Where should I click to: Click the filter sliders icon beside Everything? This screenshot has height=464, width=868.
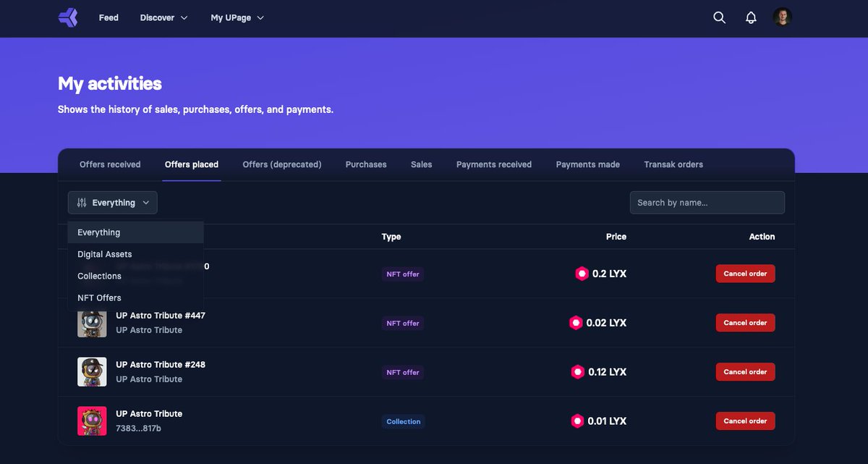pos(82,203)
